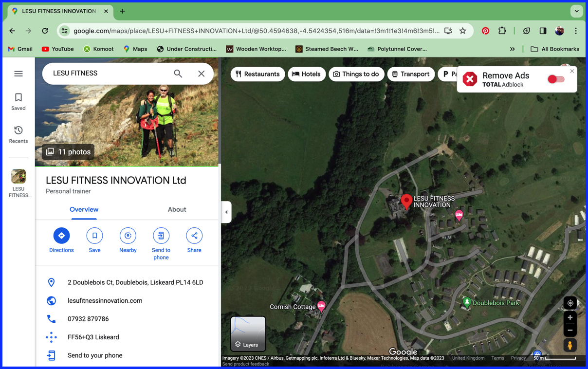Clear the search box with X
Viewport: 588px width, 369px height.
pyautogui.click(x=202, y=74)
